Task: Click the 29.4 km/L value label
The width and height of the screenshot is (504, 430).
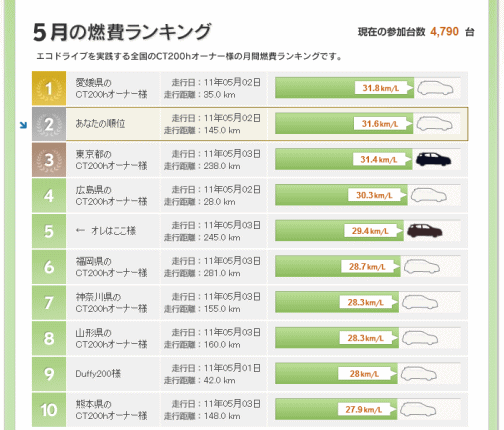Action: [370, 231]
